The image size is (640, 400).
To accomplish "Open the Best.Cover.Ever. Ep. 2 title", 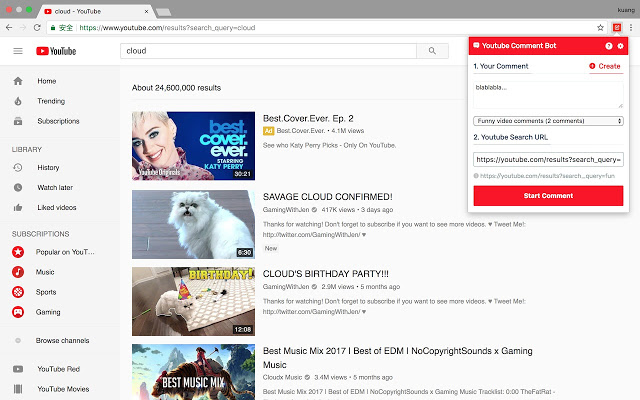I will (x=308, y=119).
